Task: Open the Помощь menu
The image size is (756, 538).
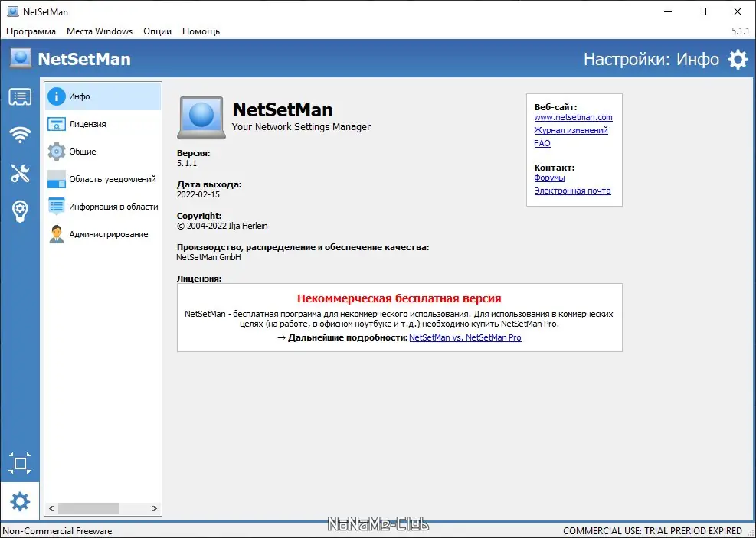Action: coord(201,31)
